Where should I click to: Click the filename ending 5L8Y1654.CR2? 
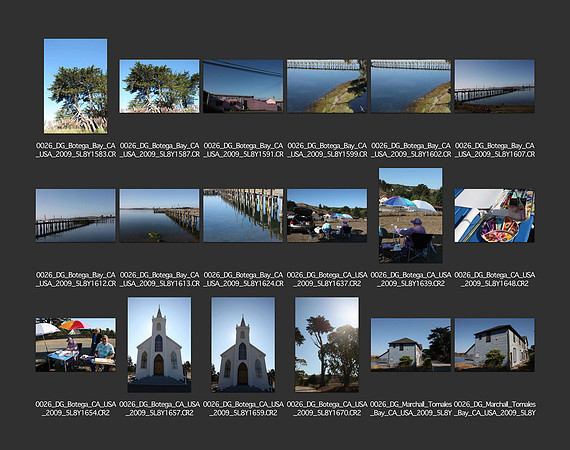(76, 409)
